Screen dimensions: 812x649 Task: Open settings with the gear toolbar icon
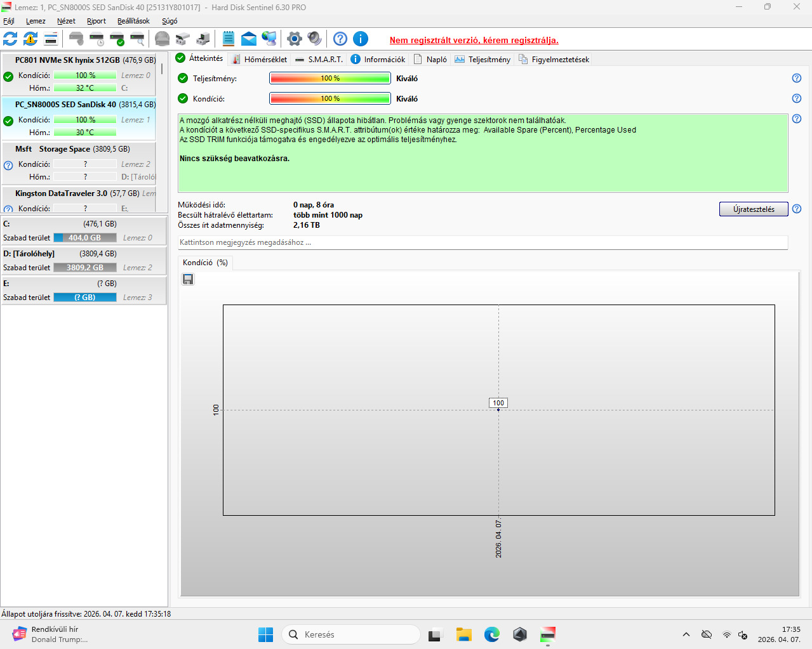[x=295, y=39]
